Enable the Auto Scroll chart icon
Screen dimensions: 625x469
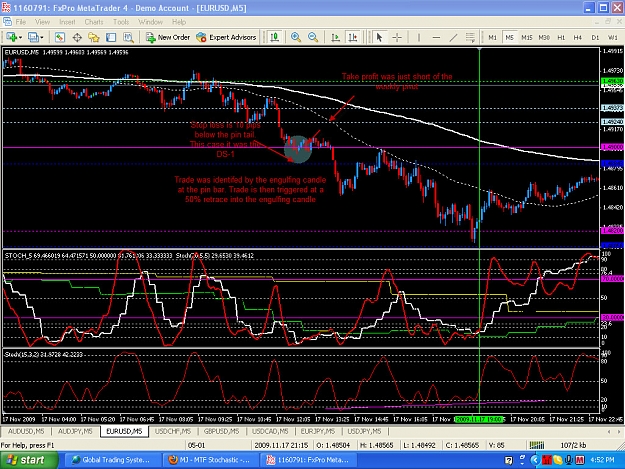pos(336,37)
